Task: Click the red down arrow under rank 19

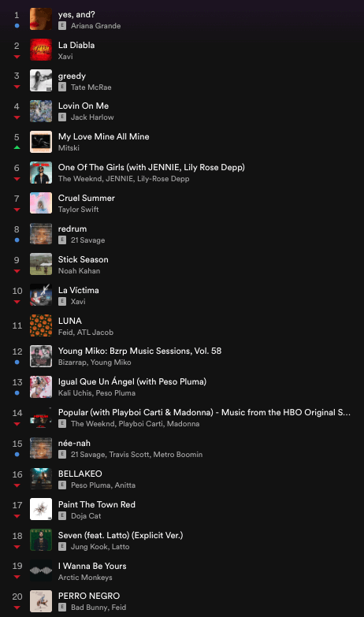Action: pos(17,578)
